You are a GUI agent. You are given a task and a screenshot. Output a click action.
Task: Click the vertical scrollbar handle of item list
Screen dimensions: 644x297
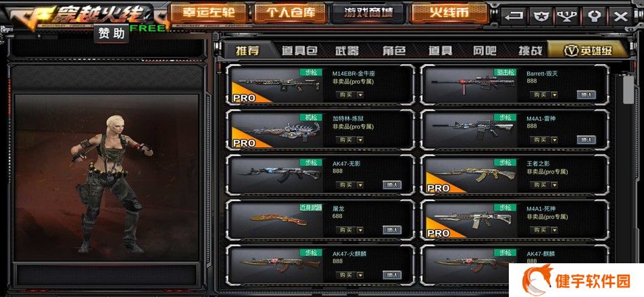(x=628, y=89)
